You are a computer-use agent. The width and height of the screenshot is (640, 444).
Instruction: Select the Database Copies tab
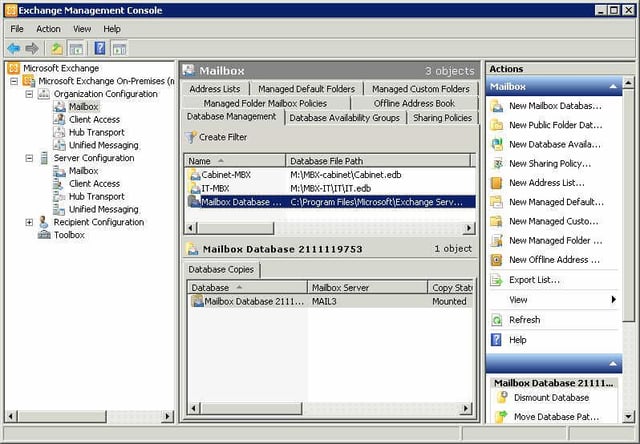(221, 269)
